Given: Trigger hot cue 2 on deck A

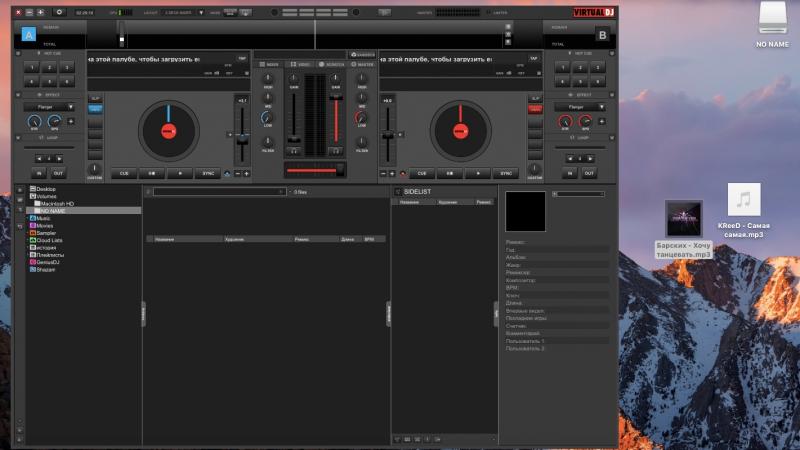Looking at the screenshot, I should click(49, 67).
